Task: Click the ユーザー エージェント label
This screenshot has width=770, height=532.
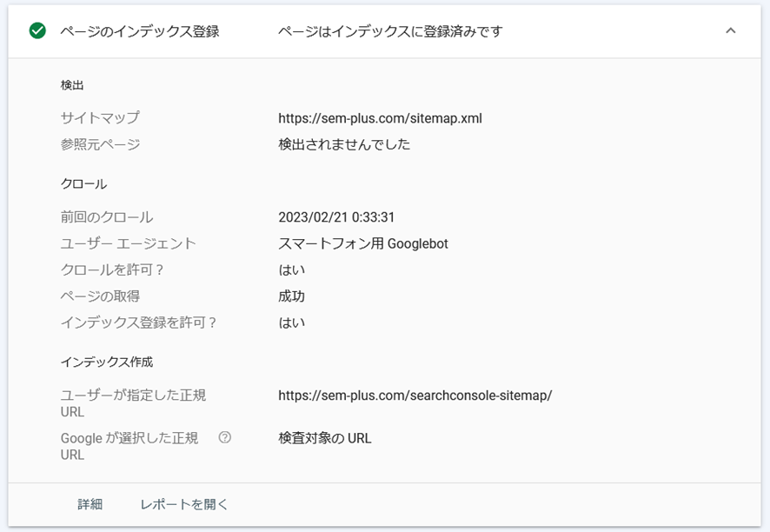Action: 128,243
